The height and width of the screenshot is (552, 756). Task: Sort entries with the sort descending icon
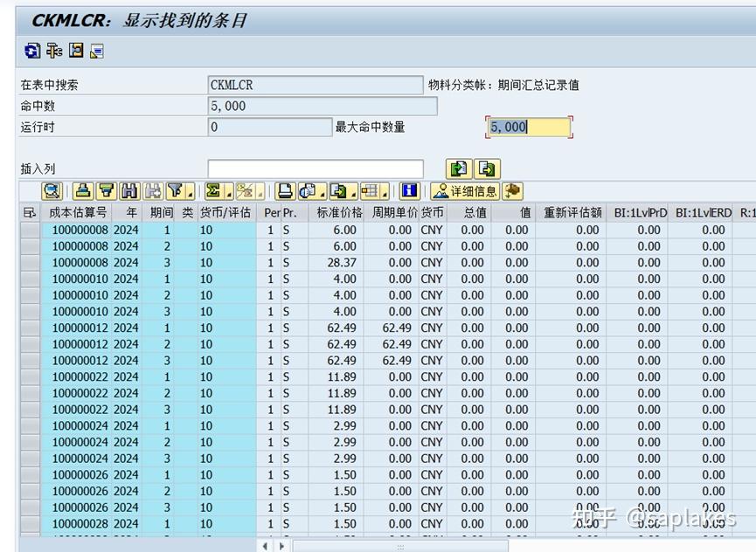(x=106, y=191)
